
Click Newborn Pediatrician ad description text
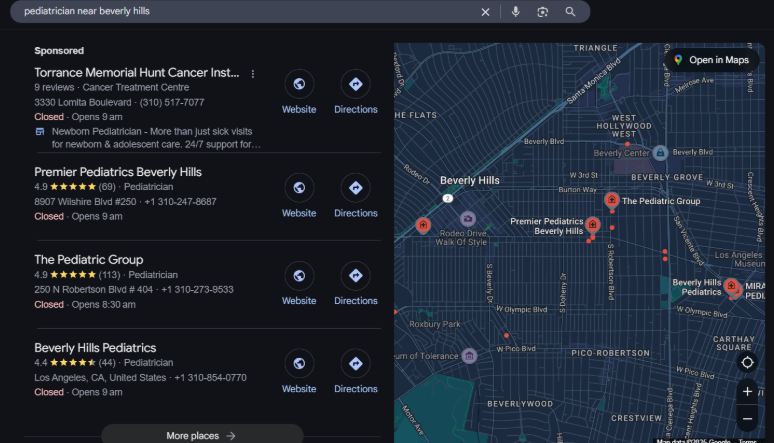click(156, 138)
